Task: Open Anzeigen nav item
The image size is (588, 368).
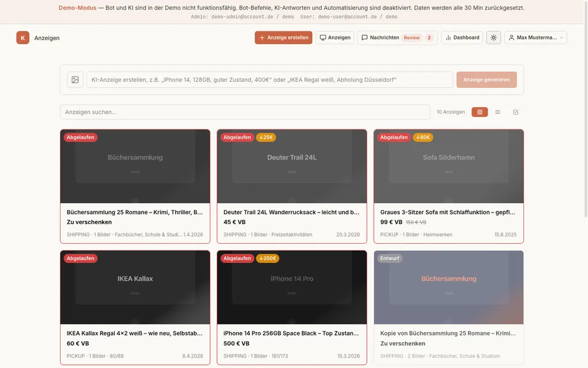Action: (335, 38)
